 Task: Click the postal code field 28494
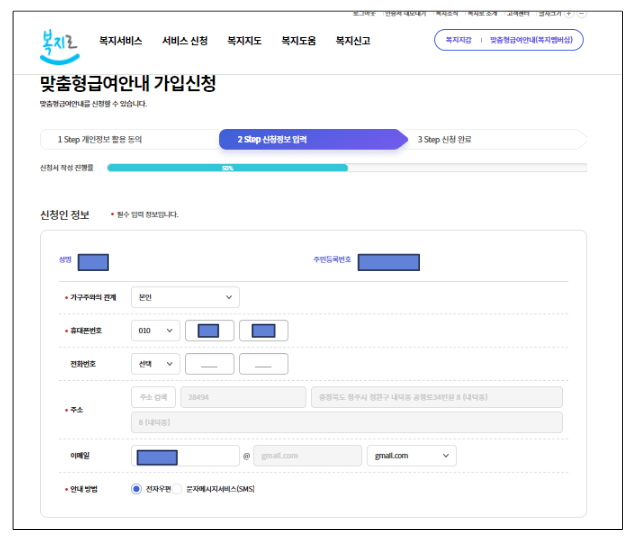pyautogui.click(x=243, y=397)
